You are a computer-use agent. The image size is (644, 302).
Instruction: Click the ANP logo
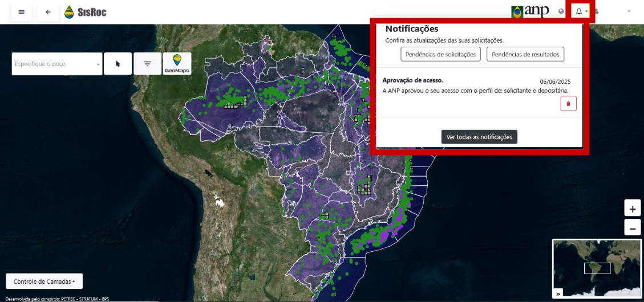(x=530, y=11)
